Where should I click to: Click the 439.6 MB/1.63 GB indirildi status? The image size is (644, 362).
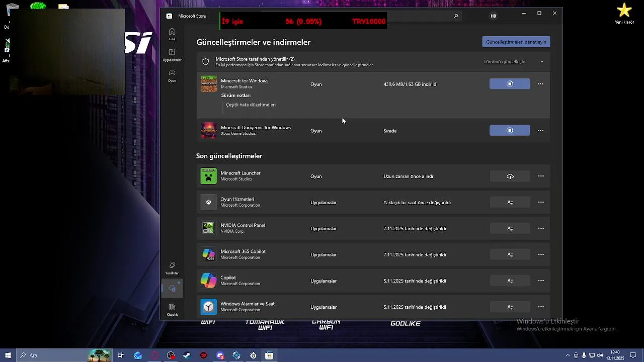click(410, 84)
